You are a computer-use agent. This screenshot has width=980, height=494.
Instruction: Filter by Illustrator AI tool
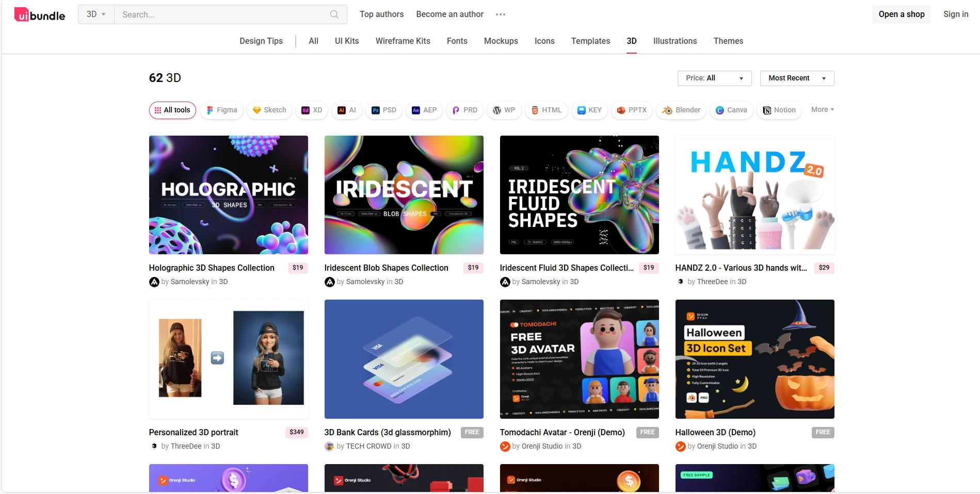pos(347,110)
